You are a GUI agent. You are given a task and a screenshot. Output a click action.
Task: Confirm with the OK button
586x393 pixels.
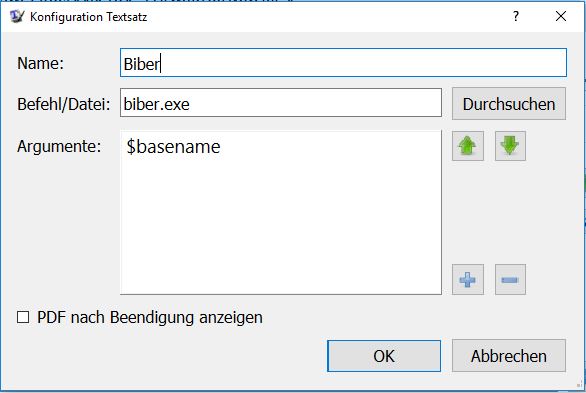tap(384, 356)
